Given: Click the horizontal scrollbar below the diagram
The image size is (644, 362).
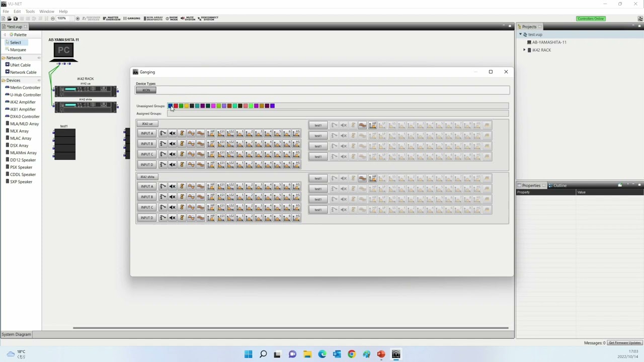Looking at the screenshot, I should [291, 328].
